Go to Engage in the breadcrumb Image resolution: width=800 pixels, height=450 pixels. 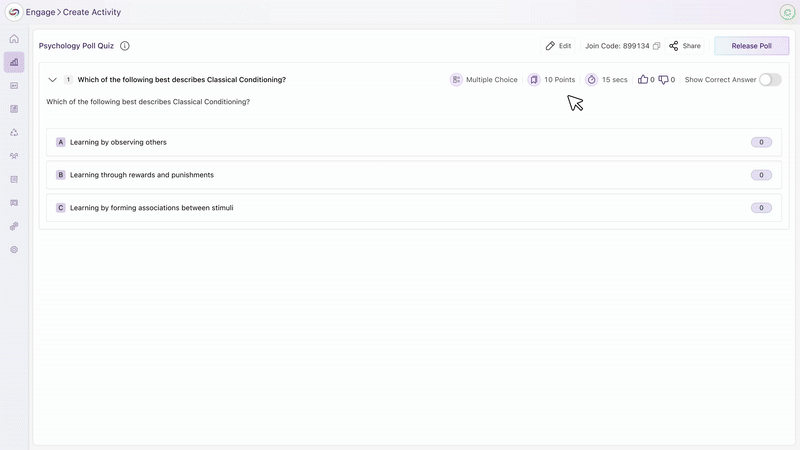(x=40, y=12)
